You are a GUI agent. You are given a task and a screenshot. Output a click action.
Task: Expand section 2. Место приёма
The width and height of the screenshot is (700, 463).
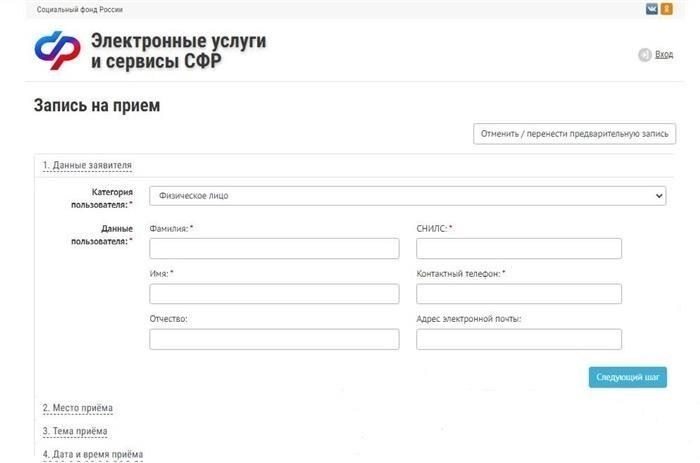click(77, 408)
